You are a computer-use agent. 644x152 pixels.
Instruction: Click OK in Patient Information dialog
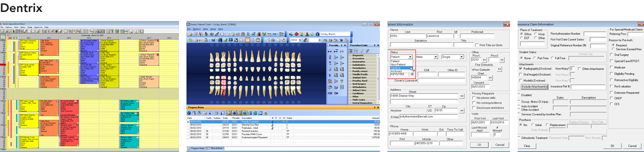tap(479, 145)
